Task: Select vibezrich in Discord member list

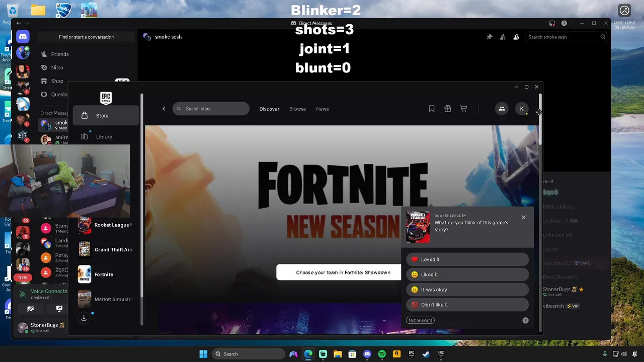Action: pyautogui.click(x=561, y=306)
